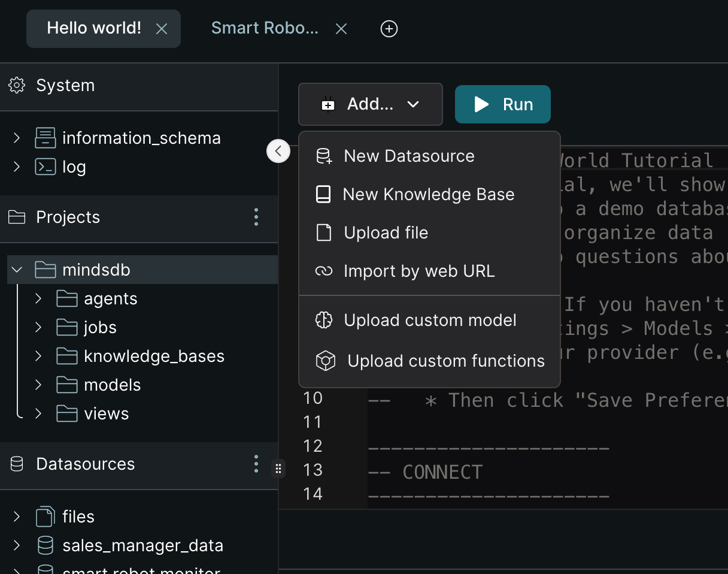Open the Add dropdown menu

pos(370,104)
